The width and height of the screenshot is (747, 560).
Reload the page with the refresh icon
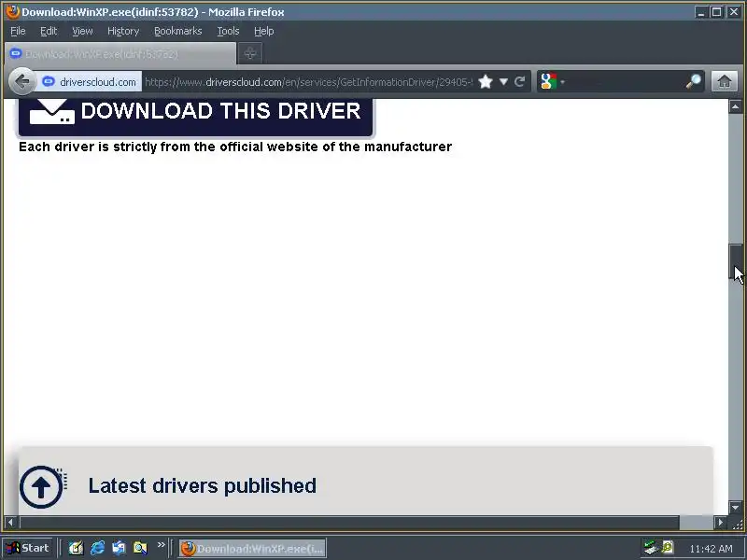(x=520, y=82)
